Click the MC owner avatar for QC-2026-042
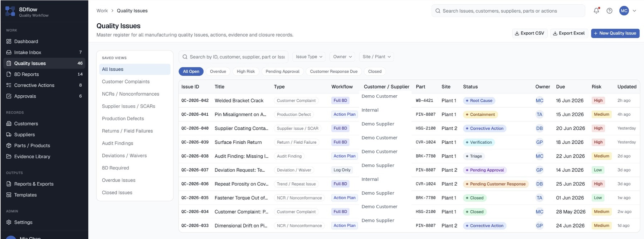This screenshot has height=239, width=644. (x=540, y=101)
